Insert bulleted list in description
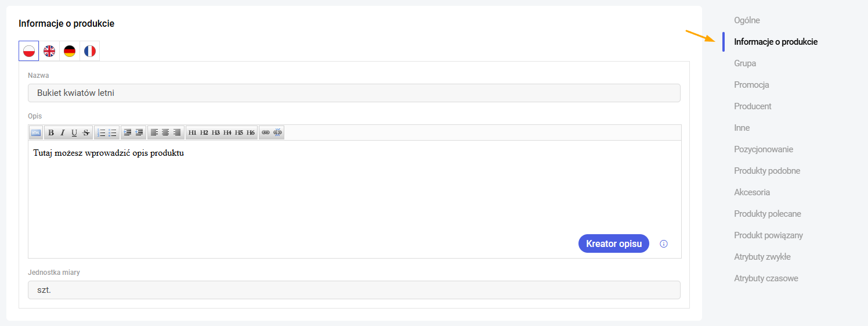868x326 pixels. pyautogui.click(x=113, y=132)
